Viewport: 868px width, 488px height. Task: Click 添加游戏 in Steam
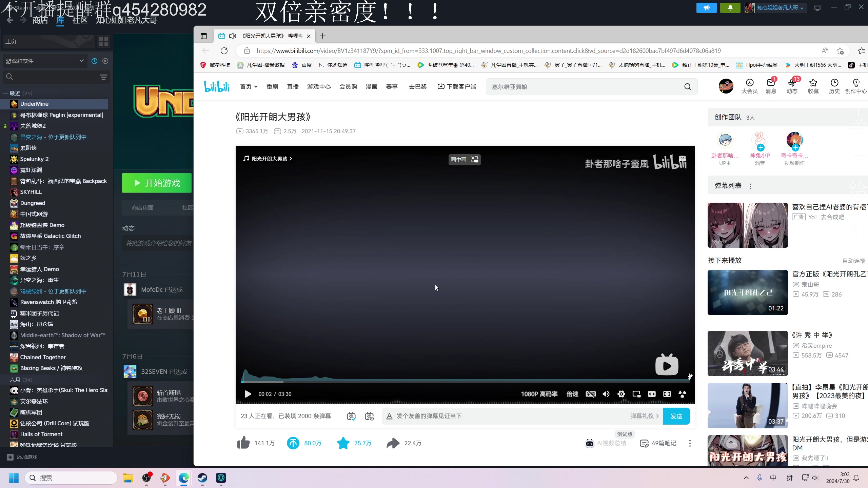tap(22, 457)
